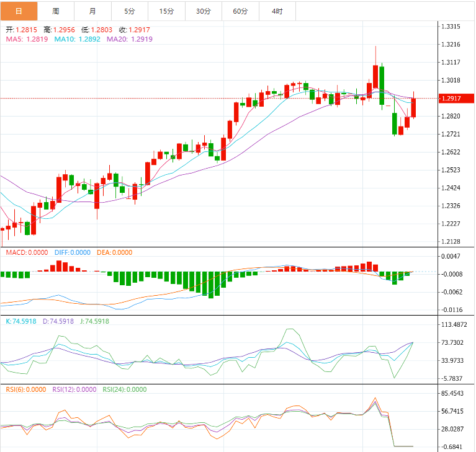Click the MA10: 1.2892 label
476x452 pixels.
point(78,39)
